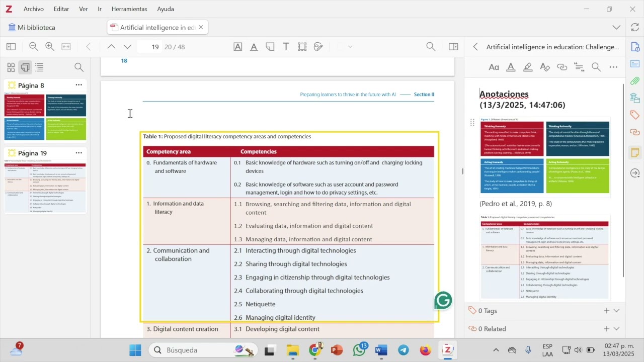Screen dimensions: 644x362
Task: Add a related item with plus button
Action: pyautogui.click(x=606, y=329)
